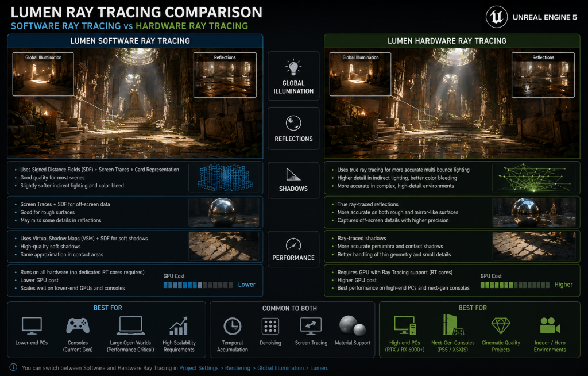Click the Large Open Worlds laptop icon
588x376 pixels.
130,325
